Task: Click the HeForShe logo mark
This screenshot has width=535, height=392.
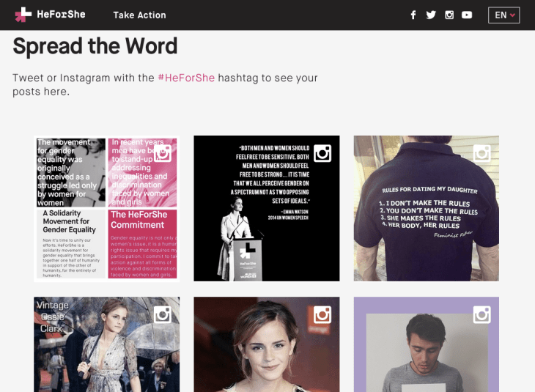Action: pos(23,15)
